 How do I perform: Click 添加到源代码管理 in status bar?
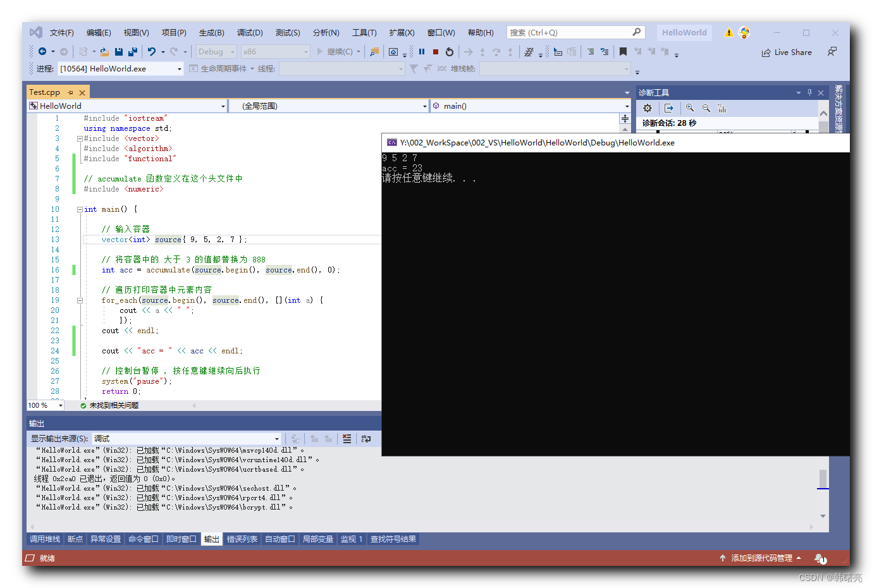761,558
